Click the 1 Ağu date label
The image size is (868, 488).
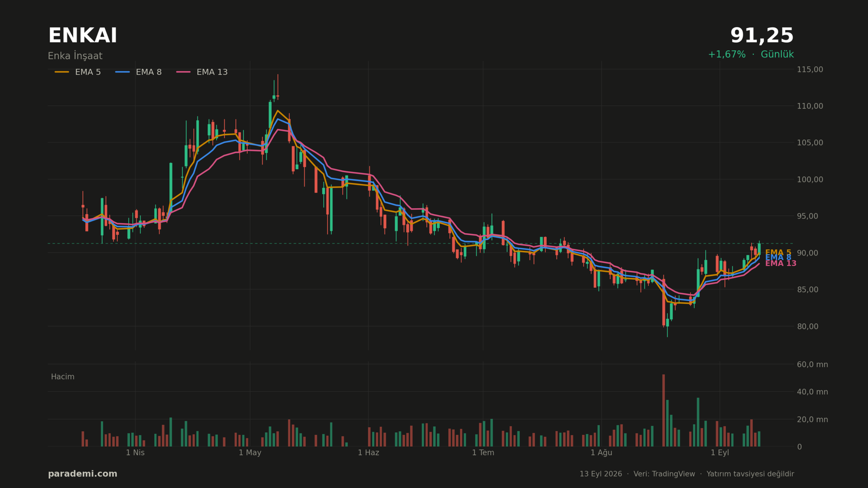click(x=601, y=453)
